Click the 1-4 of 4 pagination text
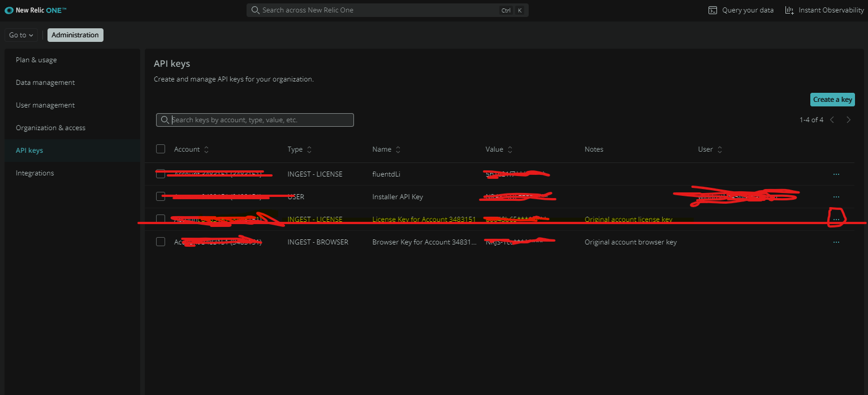The height and width of the screenshot is (395, 868). coord(811,120)
